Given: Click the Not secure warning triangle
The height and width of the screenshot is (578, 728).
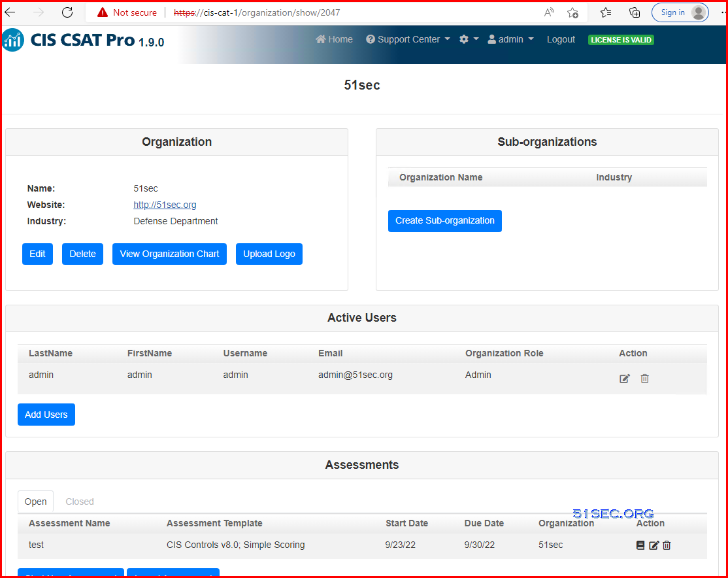Looking at the screenshot, I should tap(102, 12).
